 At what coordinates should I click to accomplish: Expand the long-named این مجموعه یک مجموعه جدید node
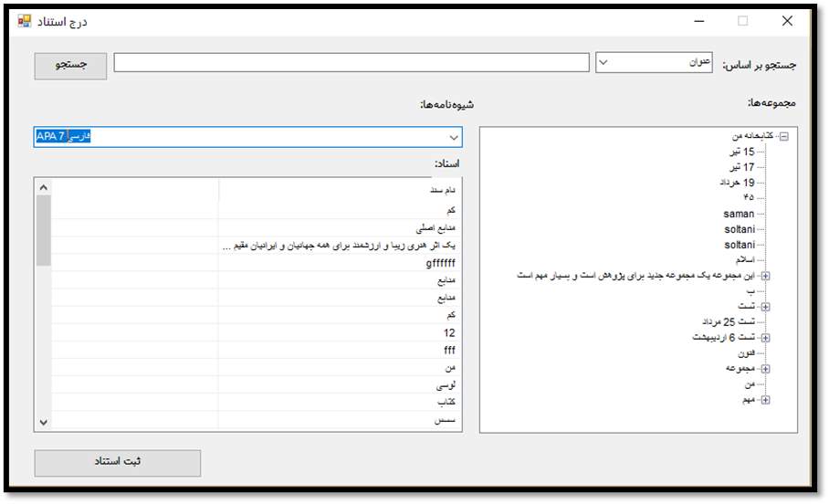(x=765, y=276)
